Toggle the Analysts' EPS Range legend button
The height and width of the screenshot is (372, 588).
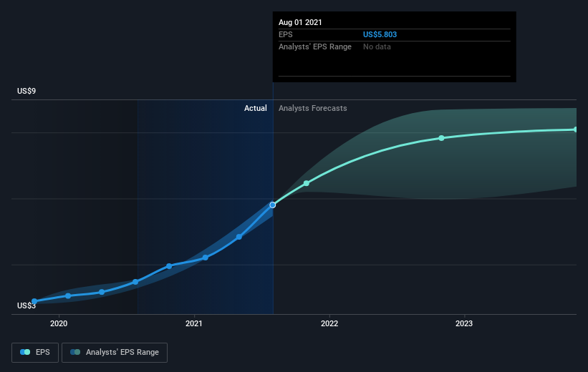pos(115,353)
